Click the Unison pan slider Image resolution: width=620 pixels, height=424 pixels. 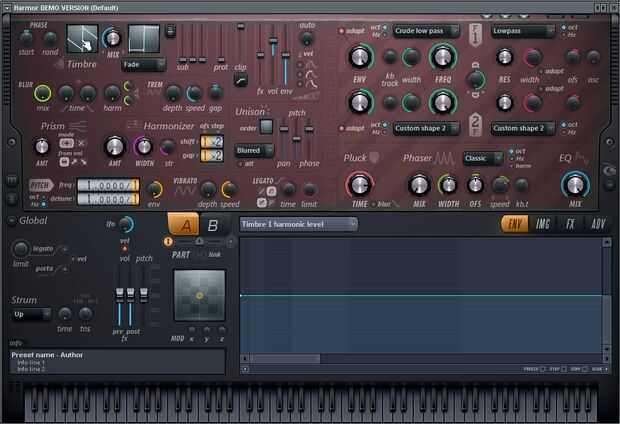284,138
